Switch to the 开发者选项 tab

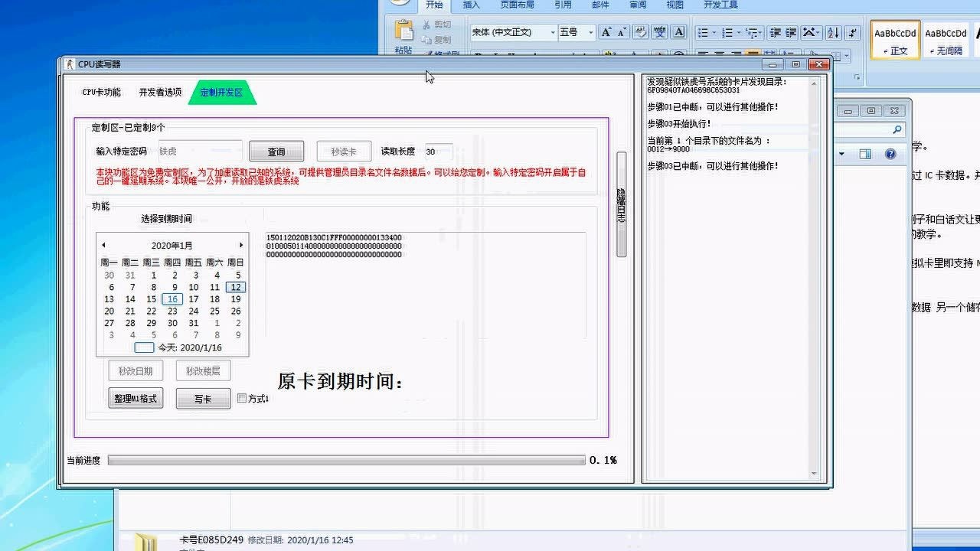tap(160, 92)
